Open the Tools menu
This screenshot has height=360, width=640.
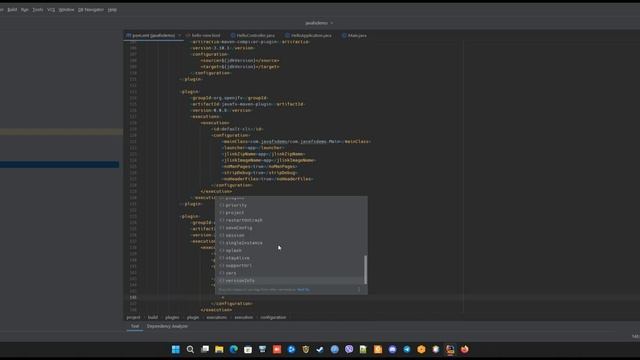coord(38,9)
